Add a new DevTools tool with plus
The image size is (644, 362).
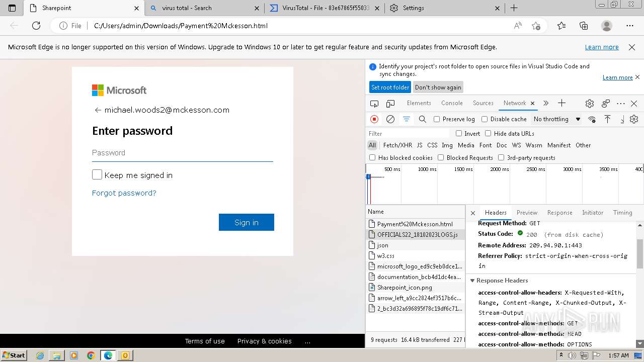pyautogui.click(x=562, y=103)
